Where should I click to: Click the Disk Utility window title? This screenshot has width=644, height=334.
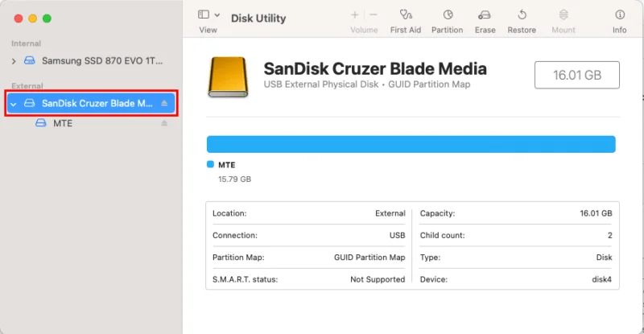tap(258, 18)
